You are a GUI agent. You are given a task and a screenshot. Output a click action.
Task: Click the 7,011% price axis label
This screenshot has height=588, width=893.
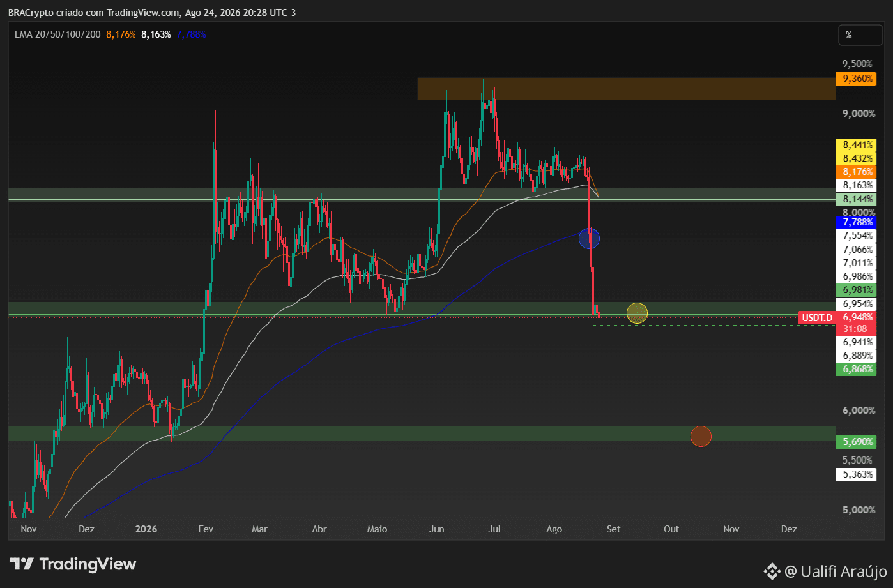[855, 263]
